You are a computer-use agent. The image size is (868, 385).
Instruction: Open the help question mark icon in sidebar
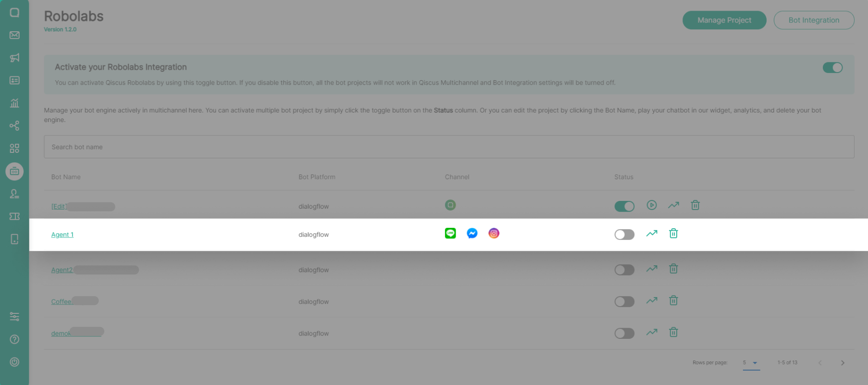(14, 339)
